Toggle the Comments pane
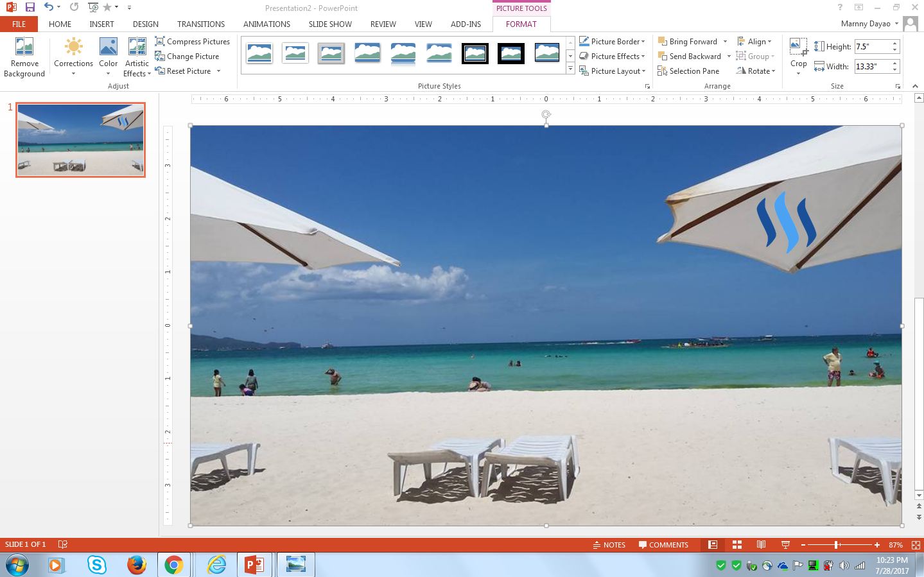This screenshot has height=577, width=924. 663,545
